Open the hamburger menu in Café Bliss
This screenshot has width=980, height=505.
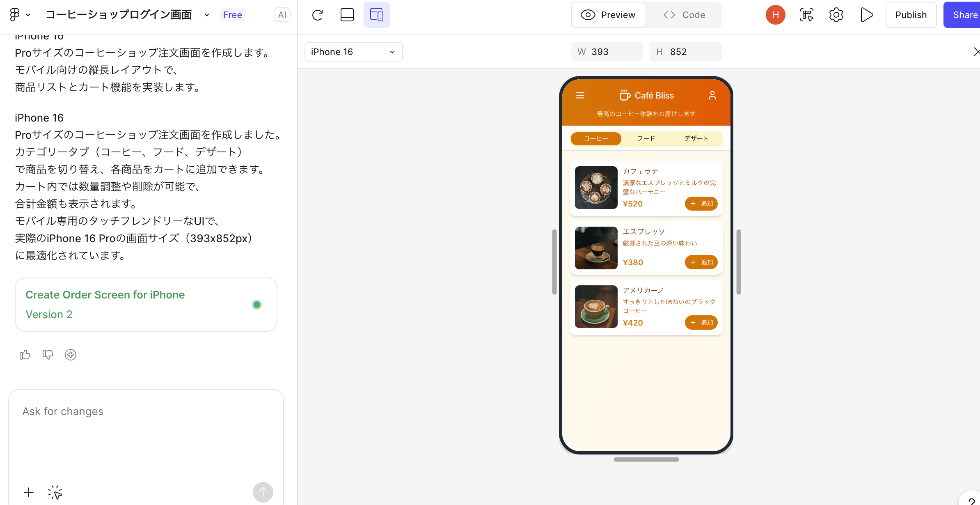pyautogui.click(x=580, y=95)
